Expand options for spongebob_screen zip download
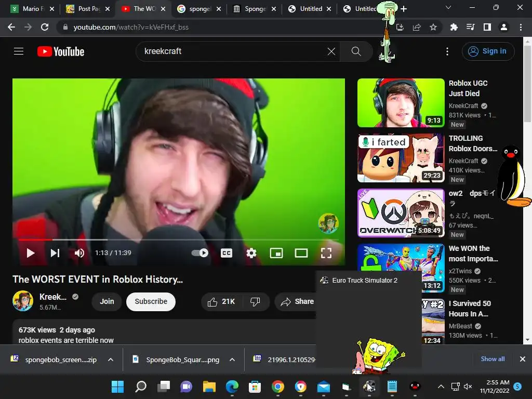Screen dimensions: 532x399 (110, 360)
